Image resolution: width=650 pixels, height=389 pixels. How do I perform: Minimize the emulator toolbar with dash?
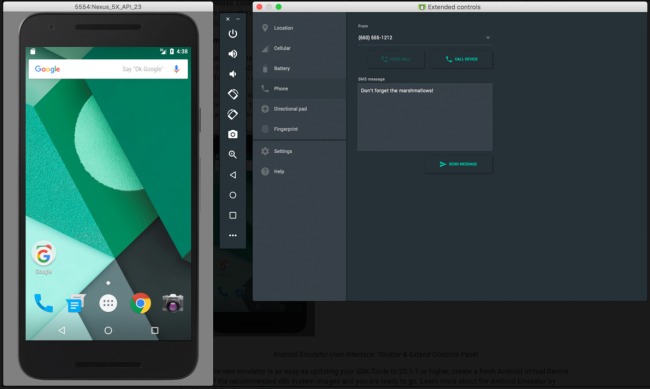tap(238, 19)
